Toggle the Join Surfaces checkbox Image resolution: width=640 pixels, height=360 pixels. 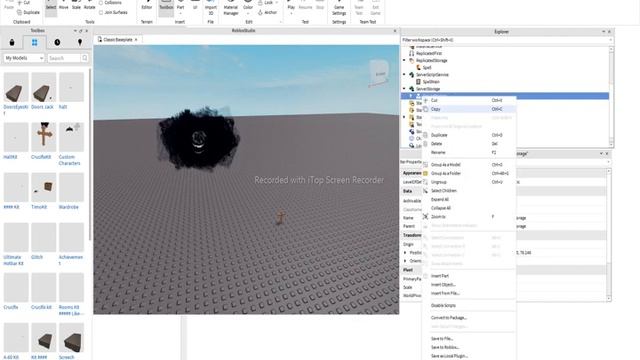pos(101,13)
